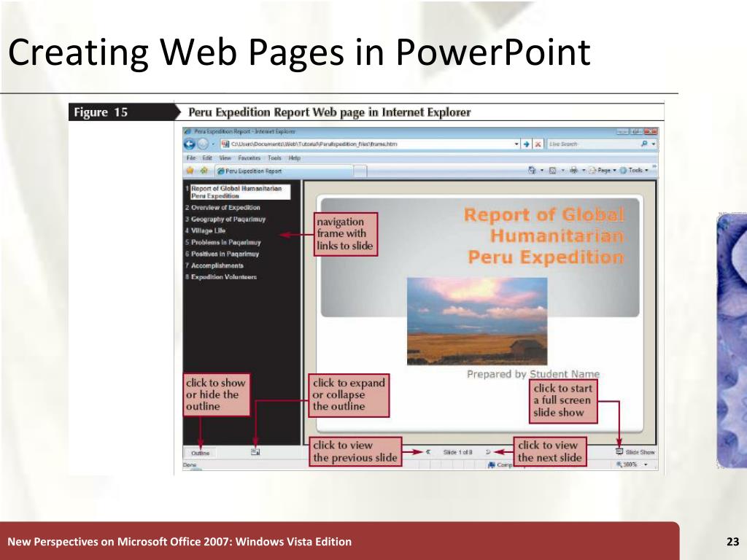Click the Feeds icon in command bar

[553, 171]
